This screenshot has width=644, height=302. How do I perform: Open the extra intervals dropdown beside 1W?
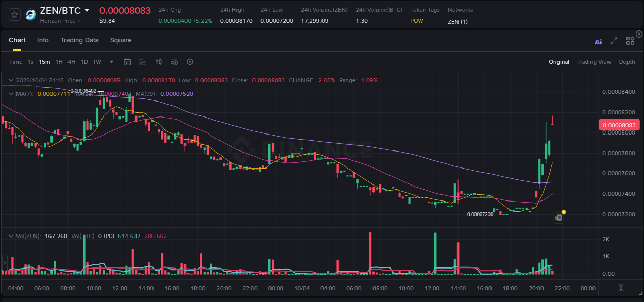[111, 62]
